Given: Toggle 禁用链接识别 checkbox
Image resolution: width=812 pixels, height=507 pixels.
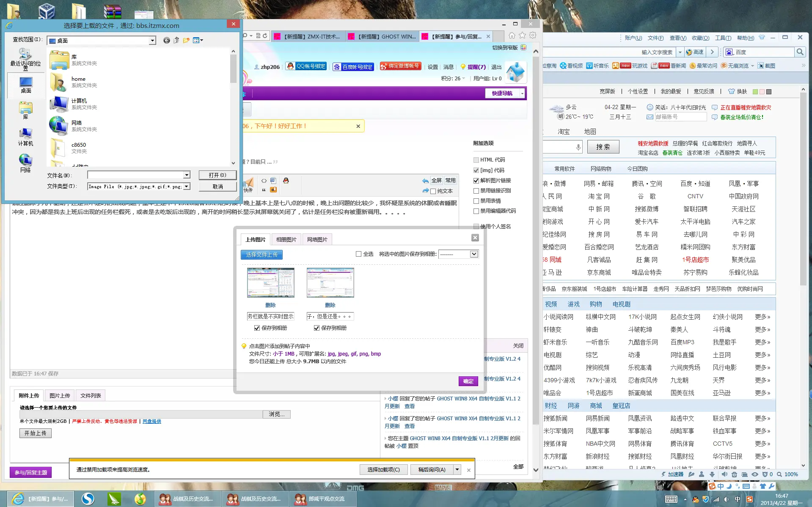Looking at the screenshot, I should pyautogui.click(x=476, y=191).
